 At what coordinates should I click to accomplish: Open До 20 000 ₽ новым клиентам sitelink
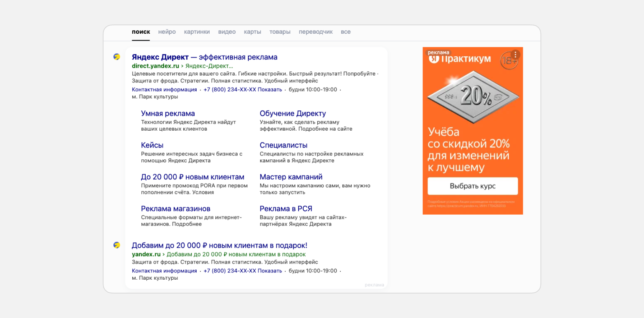click(192, 177)
